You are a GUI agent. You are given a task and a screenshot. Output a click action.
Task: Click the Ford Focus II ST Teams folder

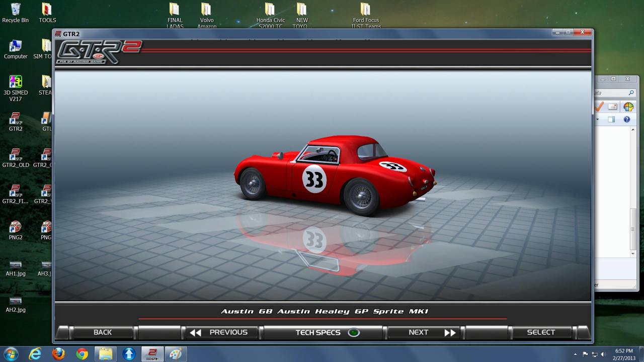[366, 15]
